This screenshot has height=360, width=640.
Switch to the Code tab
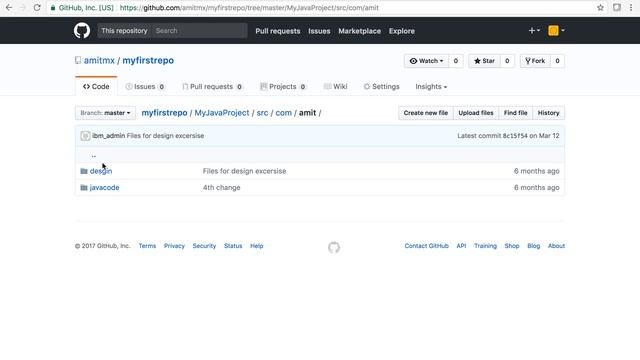coord(96,87)
